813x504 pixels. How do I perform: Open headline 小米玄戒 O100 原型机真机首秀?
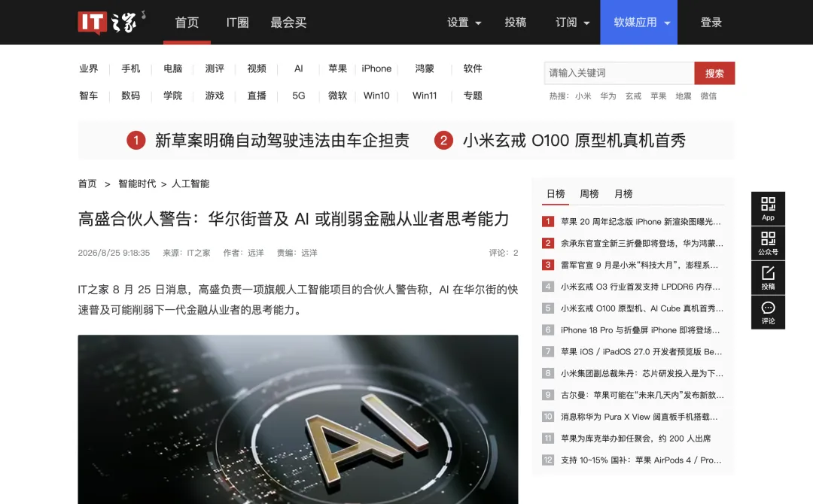point(574,141)
